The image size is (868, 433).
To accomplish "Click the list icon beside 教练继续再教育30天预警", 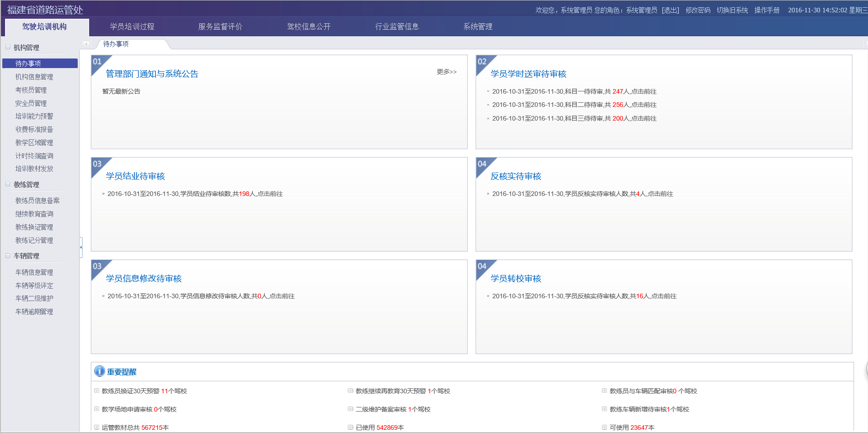I will click(x=351, y=391).
